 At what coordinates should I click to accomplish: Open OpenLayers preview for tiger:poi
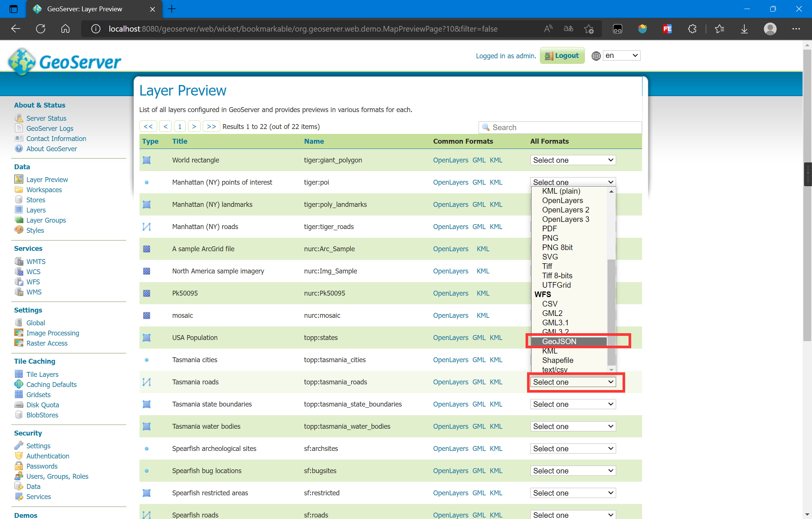point(450,182)
